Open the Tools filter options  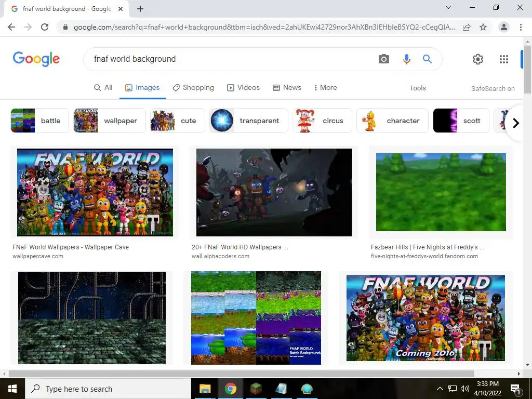click(418, 88)
